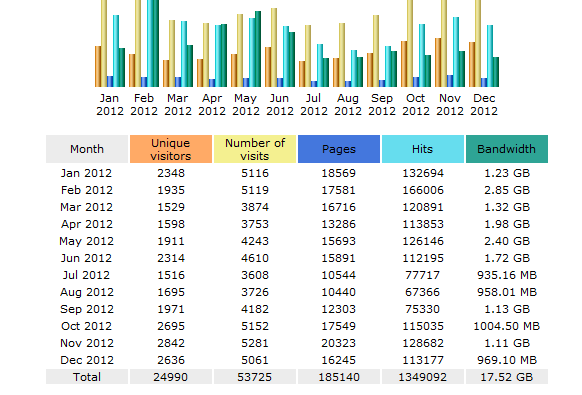The width and height of the screenshot is (582, 395).
Task: Click the Dec 2012 chart label
Action: tap(484, 105)
